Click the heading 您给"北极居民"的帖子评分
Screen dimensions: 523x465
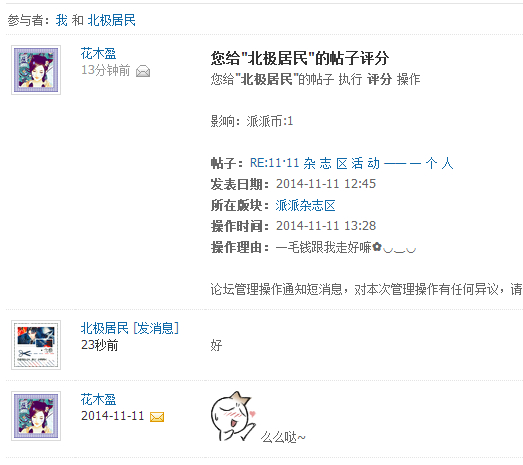(300, 58)
